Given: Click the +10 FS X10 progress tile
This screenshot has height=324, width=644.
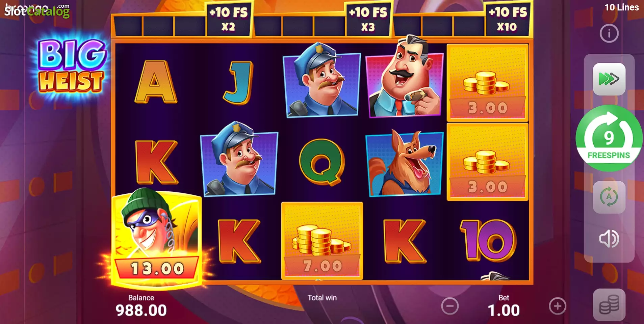Looking at the screenshot, I should (x=508, y=19).
